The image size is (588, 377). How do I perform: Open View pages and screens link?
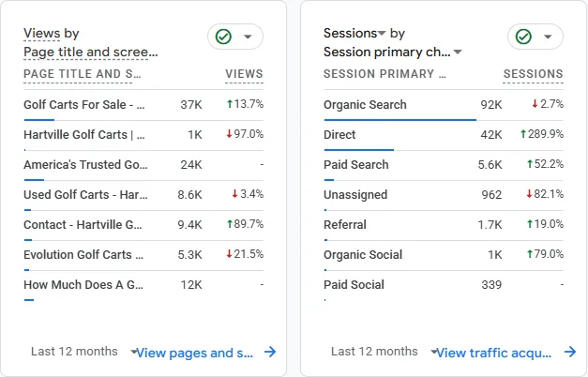click(x=195, y=353)
